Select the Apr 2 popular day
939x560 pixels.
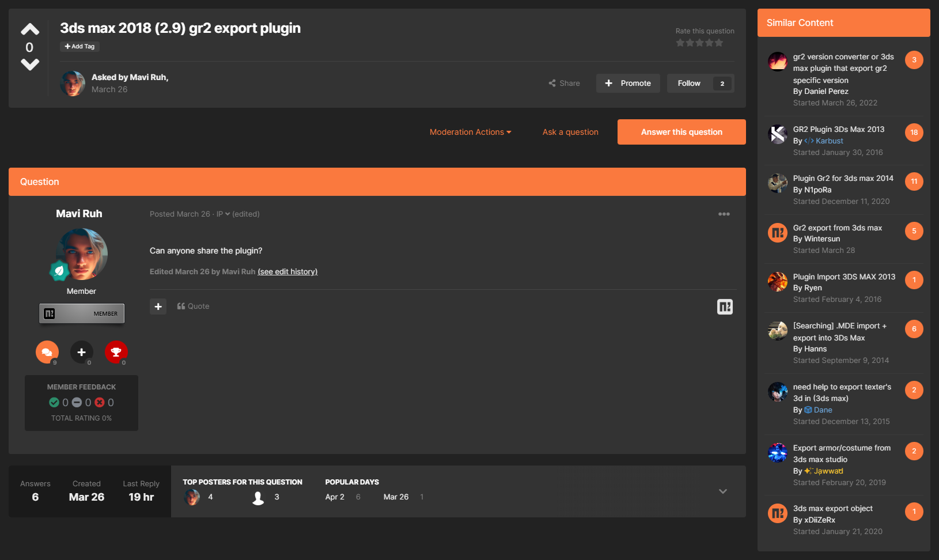tap(335, 497)
